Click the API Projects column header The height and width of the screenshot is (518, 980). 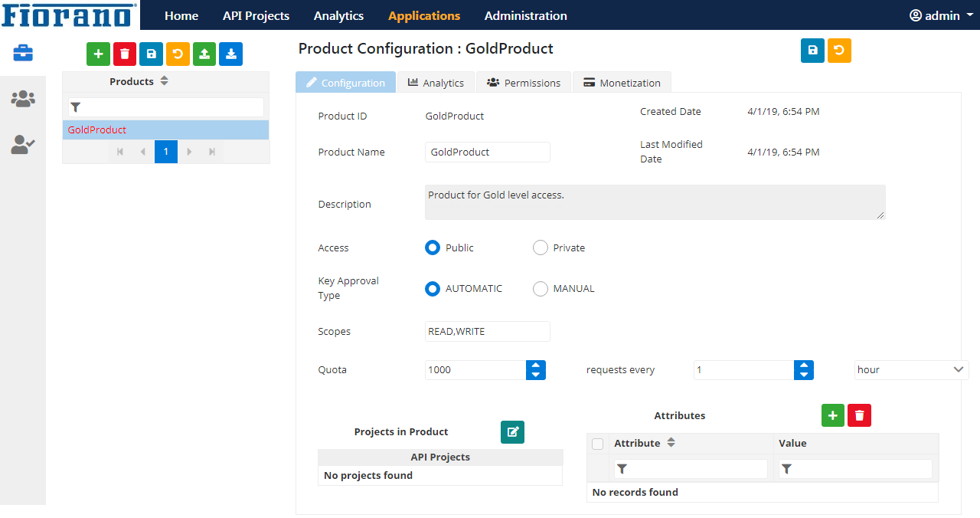(x=440, y=457)
